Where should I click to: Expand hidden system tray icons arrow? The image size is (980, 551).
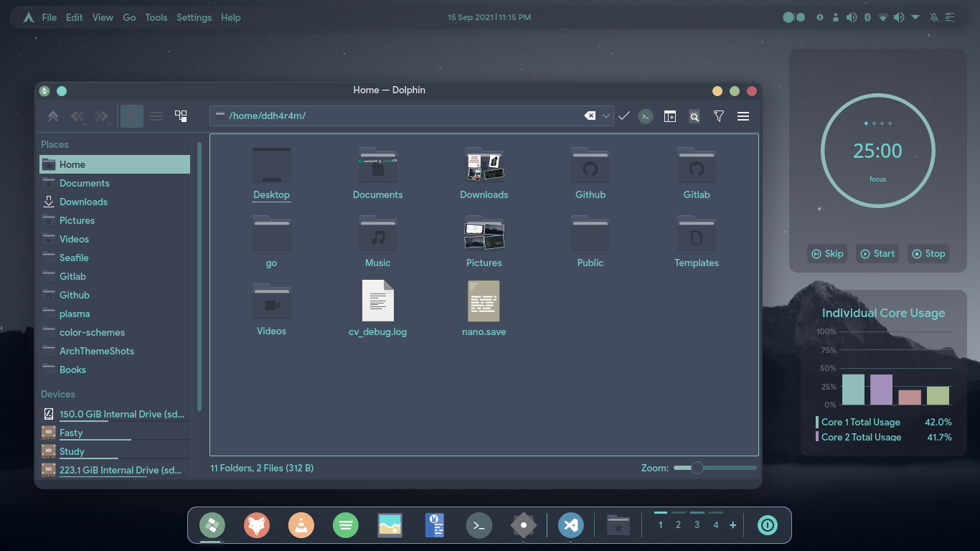tap(915, 17)
